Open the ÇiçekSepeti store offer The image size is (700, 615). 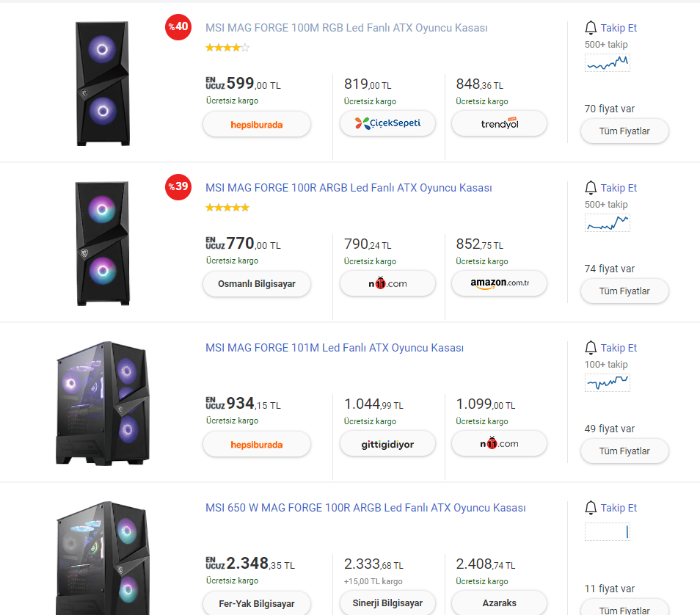(x=387, y=123)
